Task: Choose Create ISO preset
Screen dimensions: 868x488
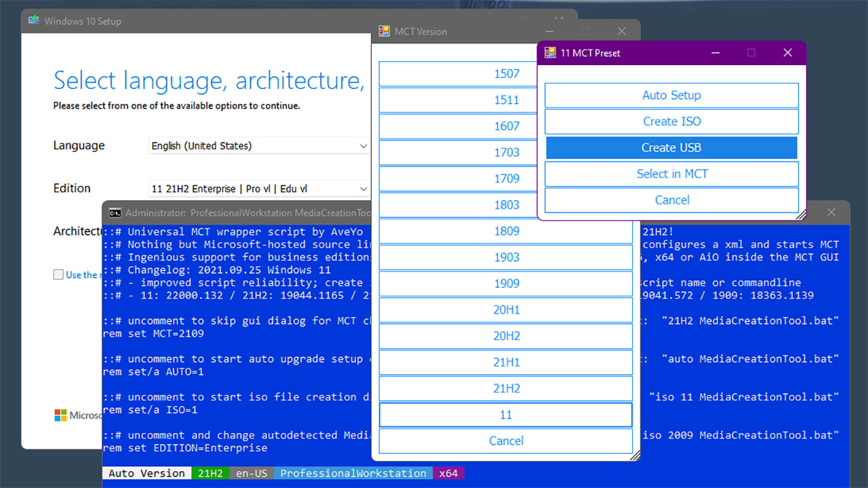Action: click(671, 121)
